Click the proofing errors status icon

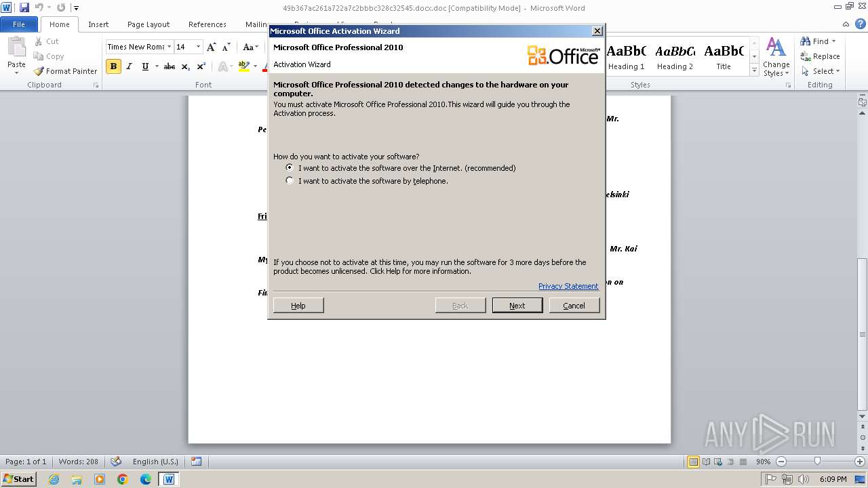click(x=116, y=462)
